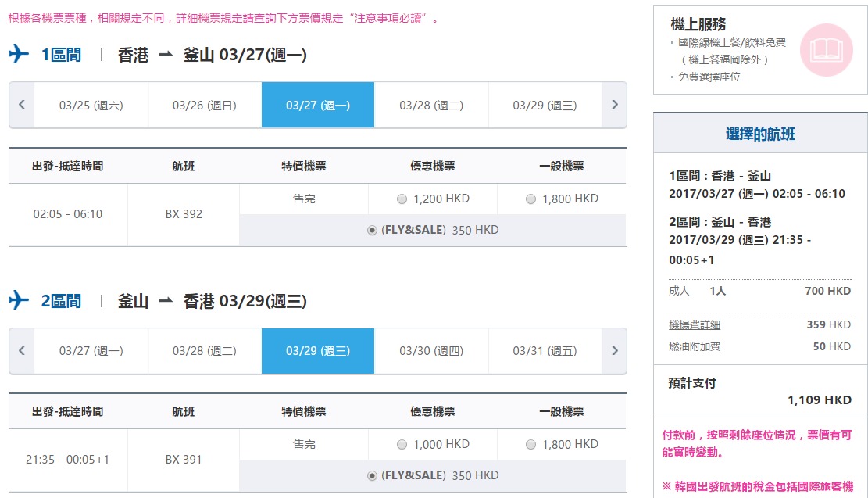Show later dates for Busan–Hong Kong segment

[614, 350]
